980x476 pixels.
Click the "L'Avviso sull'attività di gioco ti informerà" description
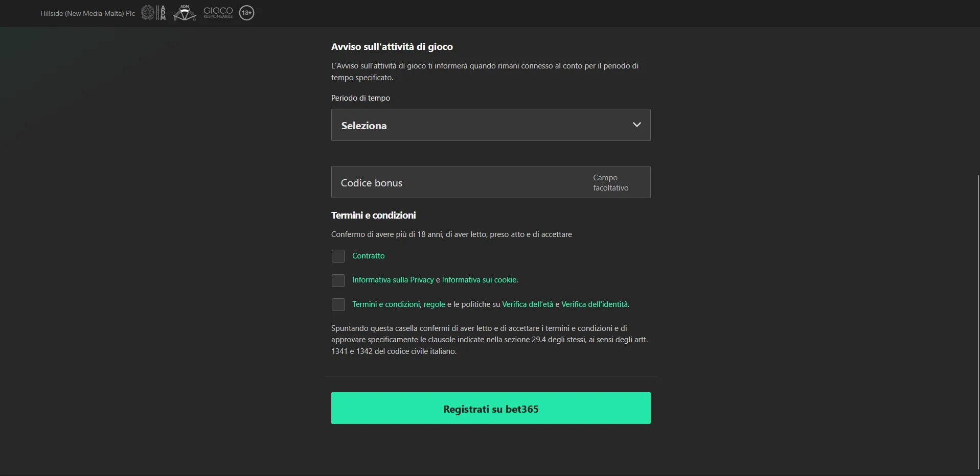point(485,72)
